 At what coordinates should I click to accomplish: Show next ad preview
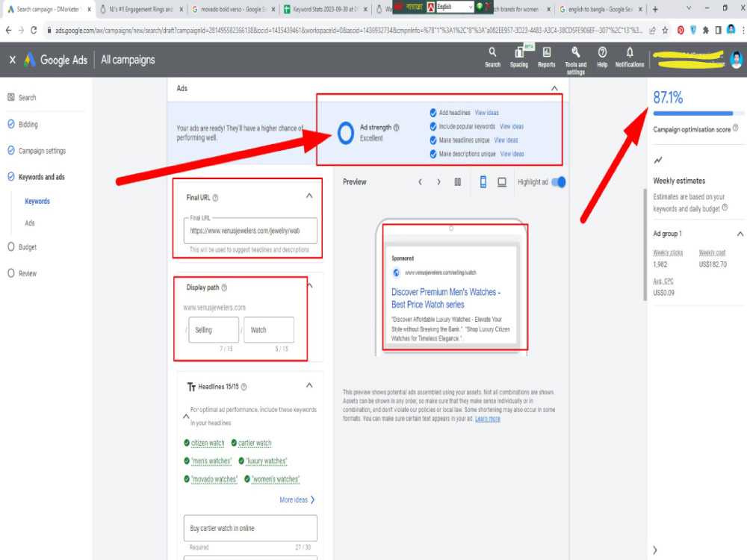[x=438, y=182]
